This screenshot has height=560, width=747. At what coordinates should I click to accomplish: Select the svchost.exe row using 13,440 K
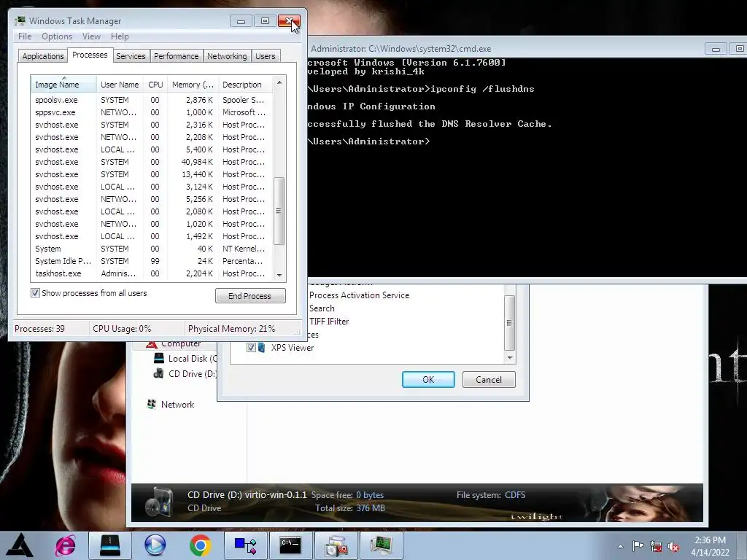[x=152, y=174]
